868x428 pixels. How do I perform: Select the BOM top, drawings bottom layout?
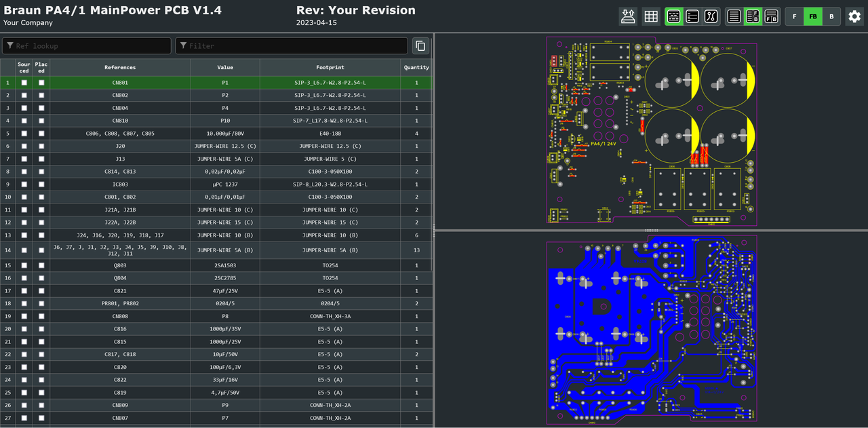[x=771, y=16]
